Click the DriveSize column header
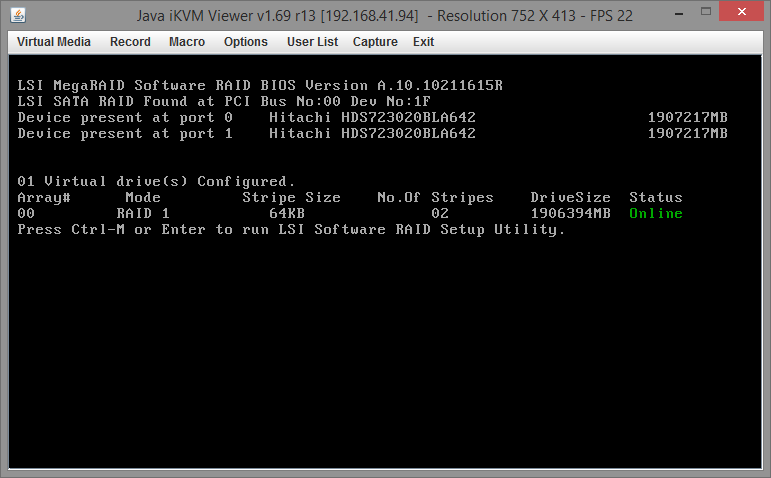This screenshot has height=478, width=771. (x=570, y=198)
